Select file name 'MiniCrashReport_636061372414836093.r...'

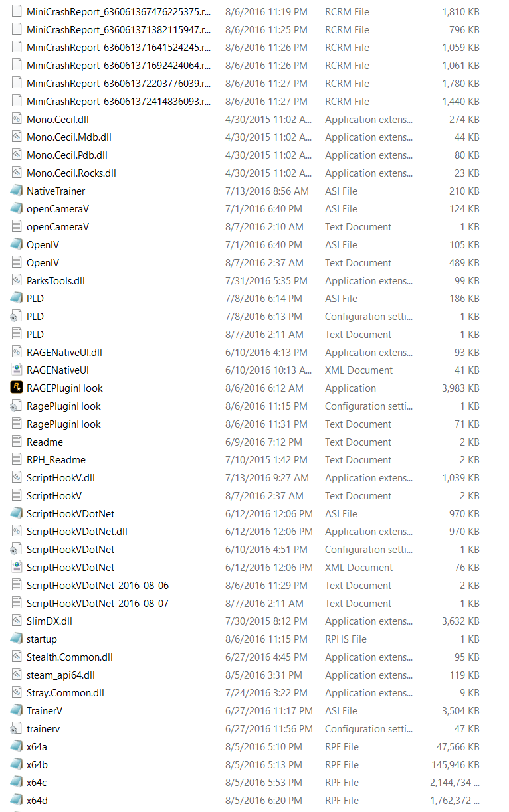119,102
